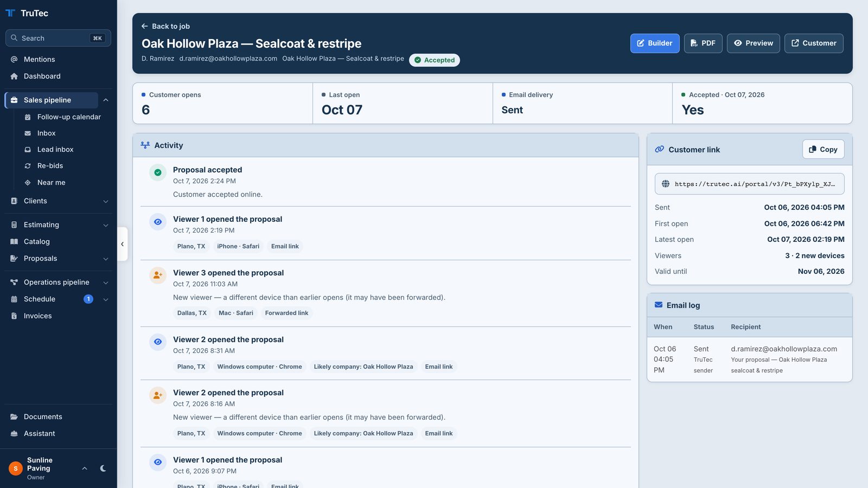Click the Forwarded link tag

pos(286,313)
